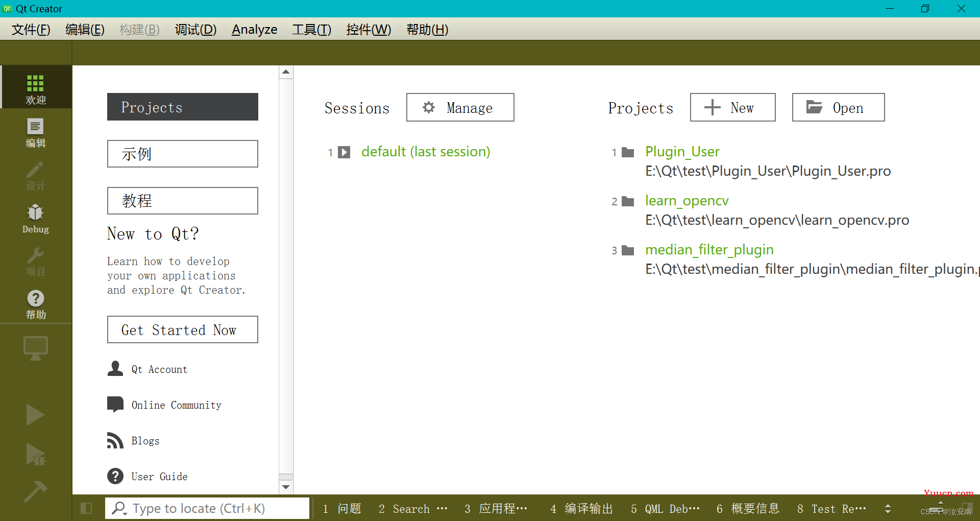Click the magnifier icon in locator field
Image resolution: width=980 pixels, height=521 pixels.
pos(119,508)
